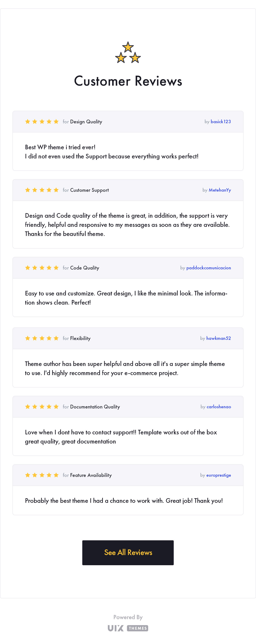Open MetehanYy's reviewer profile
Viewport: 256px width, 644px height.
tap(220, 190)
